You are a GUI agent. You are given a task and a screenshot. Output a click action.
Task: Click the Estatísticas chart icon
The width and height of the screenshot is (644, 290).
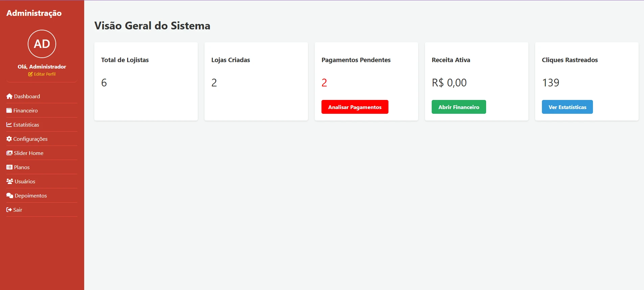9,125
